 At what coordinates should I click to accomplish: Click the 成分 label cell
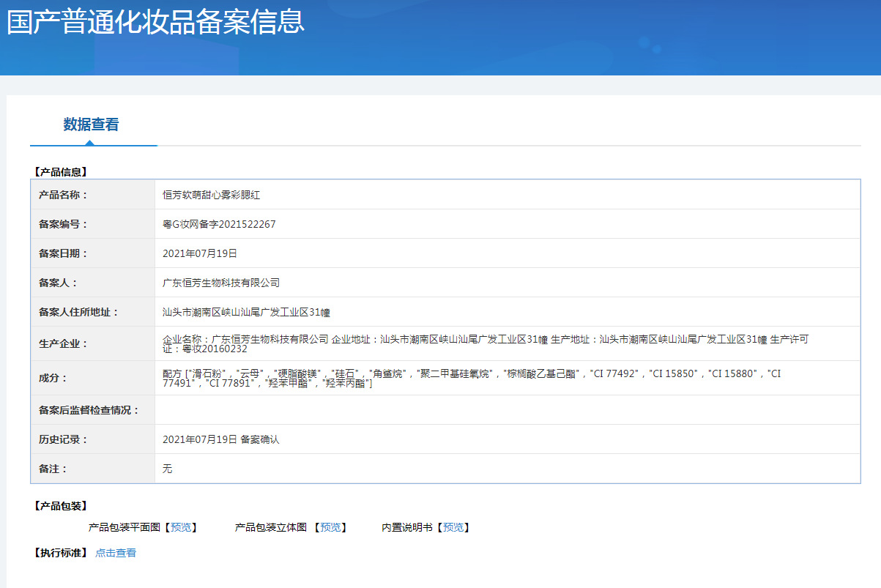click(x=93, y=378)
